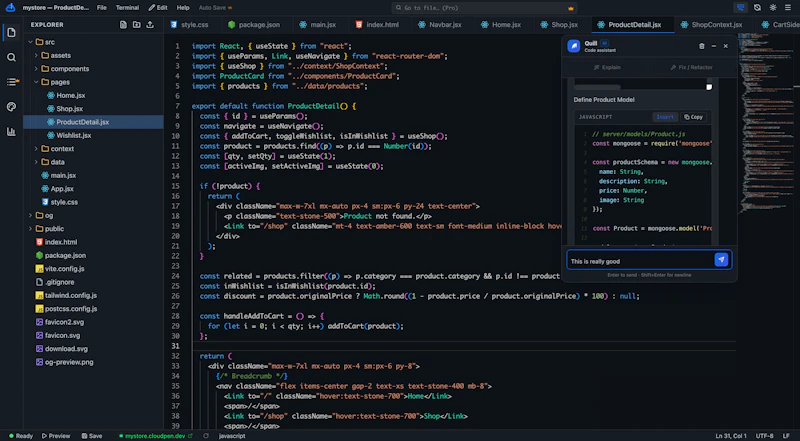
Task: Open the Help menu
Action: coord(183,8)
